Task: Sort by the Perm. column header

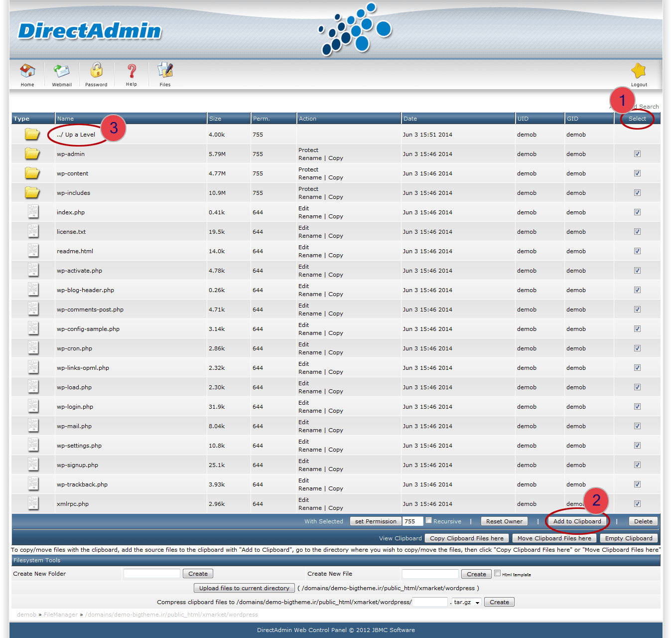Action: pos(261,119)
